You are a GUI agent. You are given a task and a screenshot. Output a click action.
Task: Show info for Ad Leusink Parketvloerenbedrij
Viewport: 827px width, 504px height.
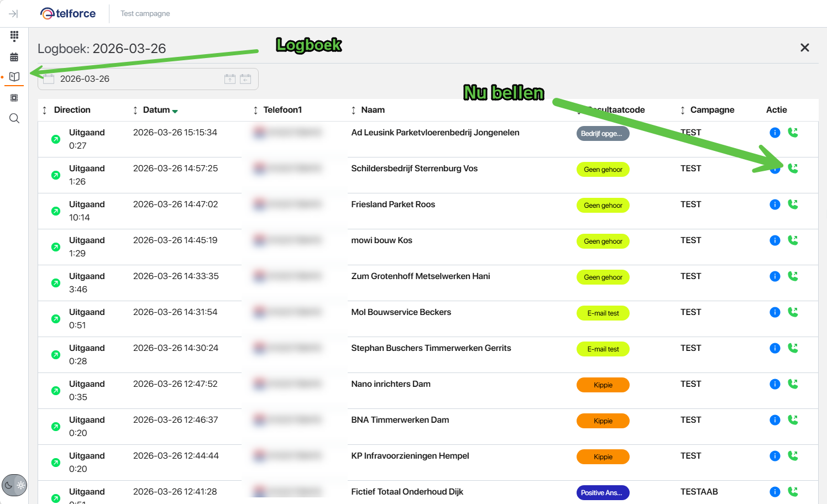774,133
